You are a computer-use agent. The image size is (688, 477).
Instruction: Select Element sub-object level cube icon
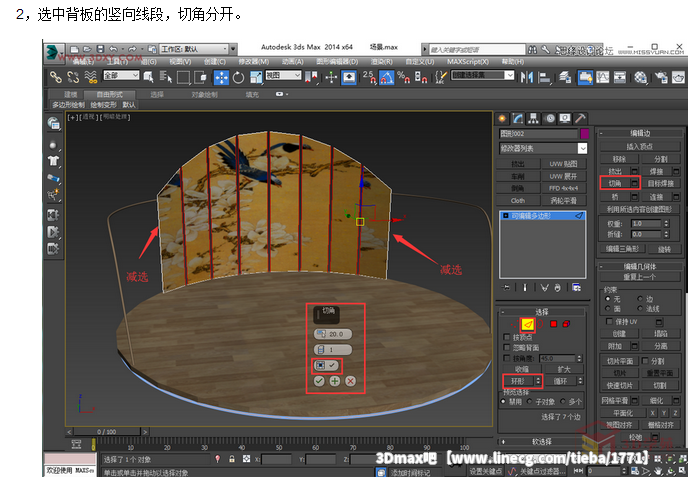[x=566, y=324]
